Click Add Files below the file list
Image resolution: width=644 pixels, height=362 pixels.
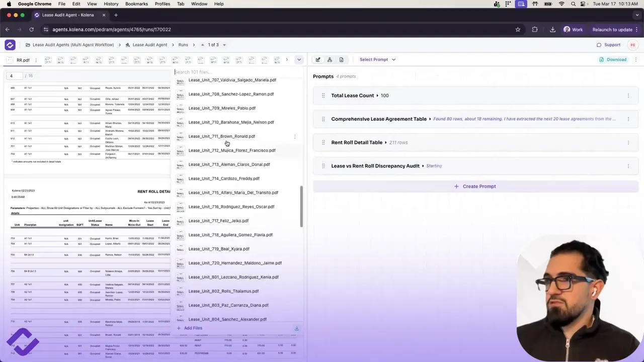click(189, 328)
